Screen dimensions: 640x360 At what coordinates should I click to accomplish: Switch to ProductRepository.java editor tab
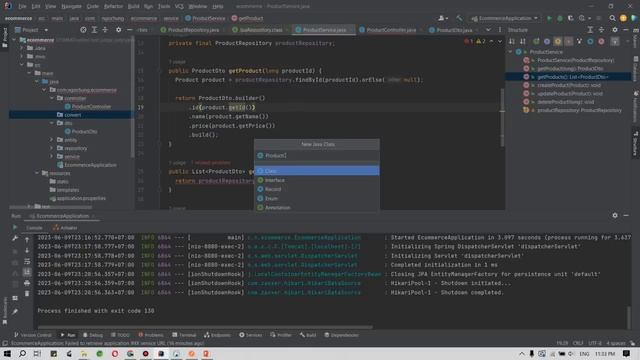[x=190, y=30]
